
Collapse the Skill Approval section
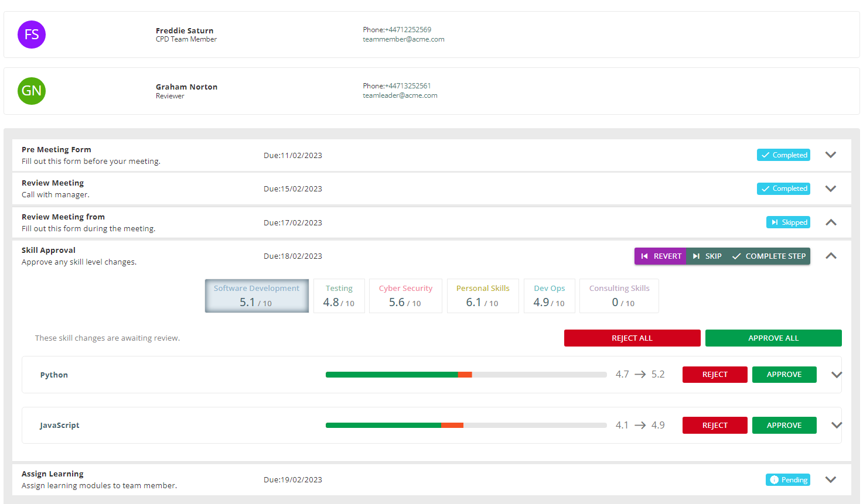830,256
